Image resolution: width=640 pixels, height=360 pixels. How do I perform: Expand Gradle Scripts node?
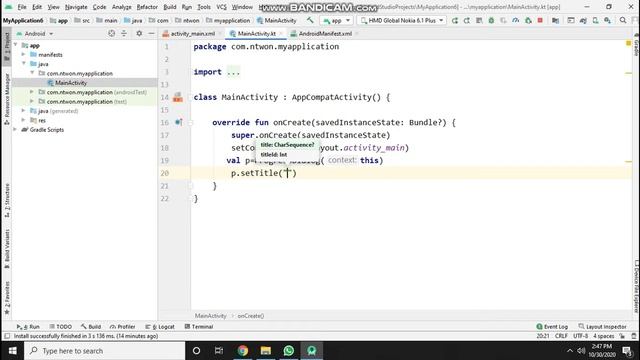tap(16, 129)
